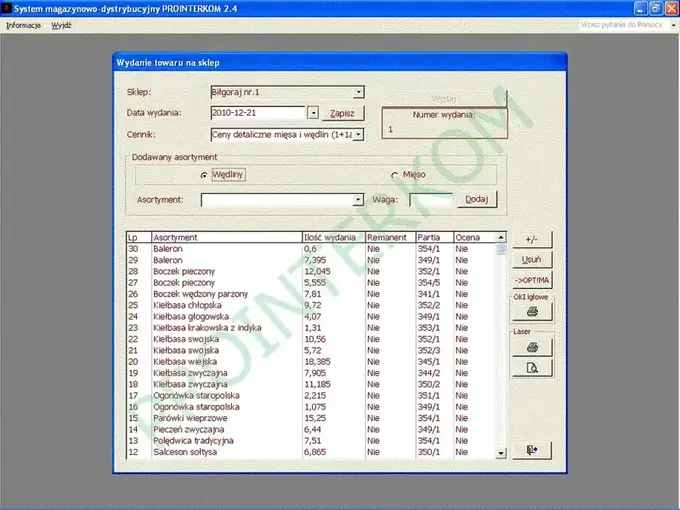Select row 19 Kiełbasa zwyczajna
The width and height of the screenshot is (680, 510).
point(311,373)
